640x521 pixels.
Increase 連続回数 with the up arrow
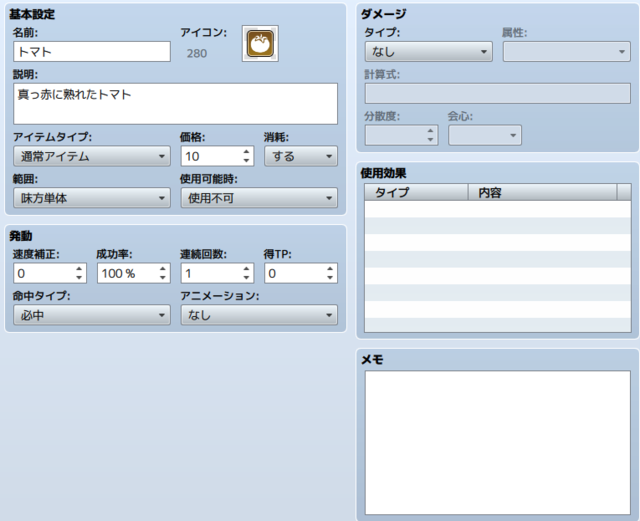coord(246,269)
